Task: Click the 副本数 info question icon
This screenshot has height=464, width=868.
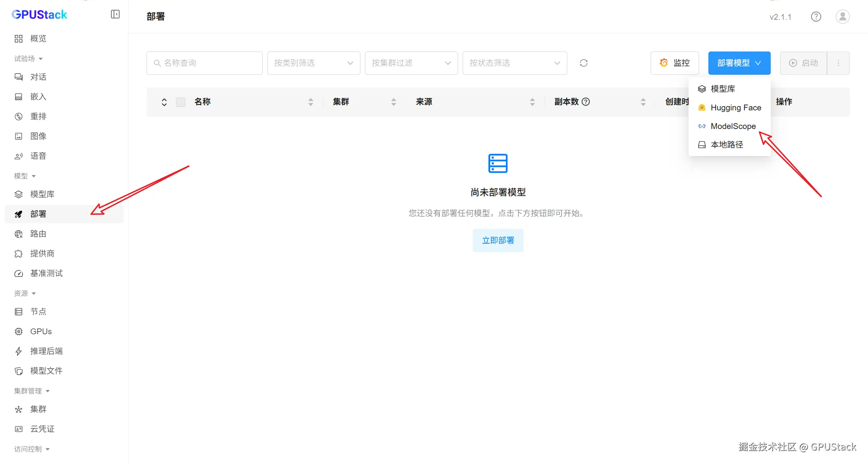Action: (586, 101)
